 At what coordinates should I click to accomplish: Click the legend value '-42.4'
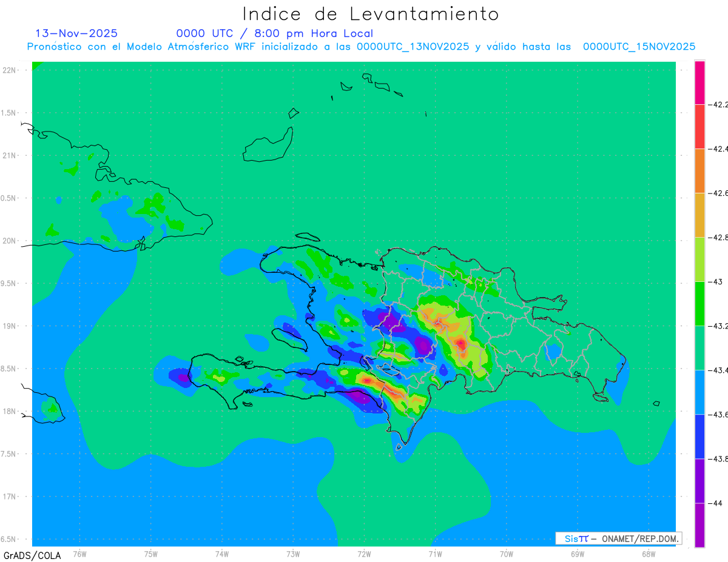click(719, 149)
